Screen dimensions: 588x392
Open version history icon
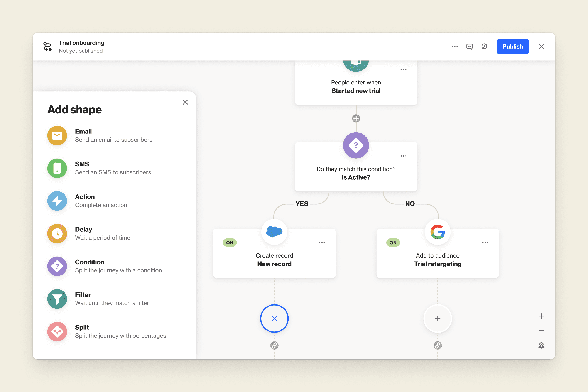tap(484, 47)
